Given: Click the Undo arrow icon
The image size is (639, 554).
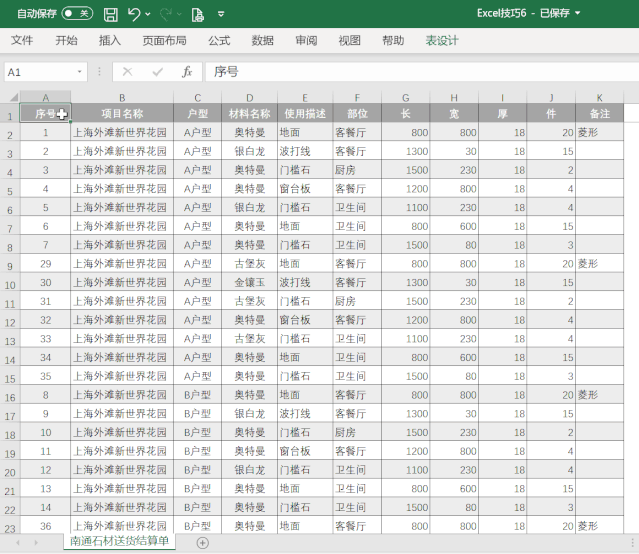Looking at the screenshot, I should [x=134, y=14].
